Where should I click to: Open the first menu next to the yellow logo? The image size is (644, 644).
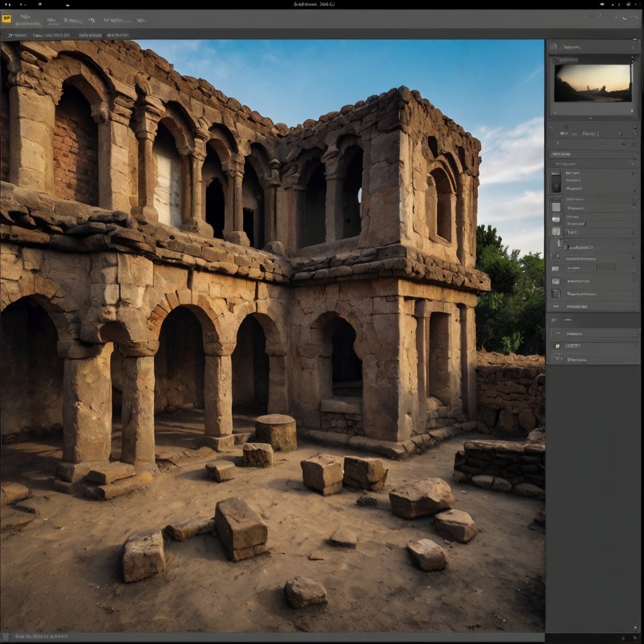tap(26, 20)
